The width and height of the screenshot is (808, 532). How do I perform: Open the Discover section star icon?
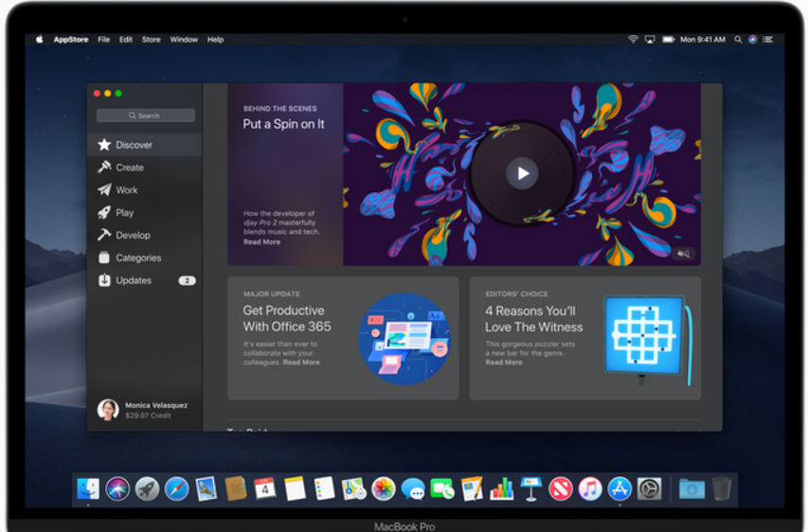(104, 145)
